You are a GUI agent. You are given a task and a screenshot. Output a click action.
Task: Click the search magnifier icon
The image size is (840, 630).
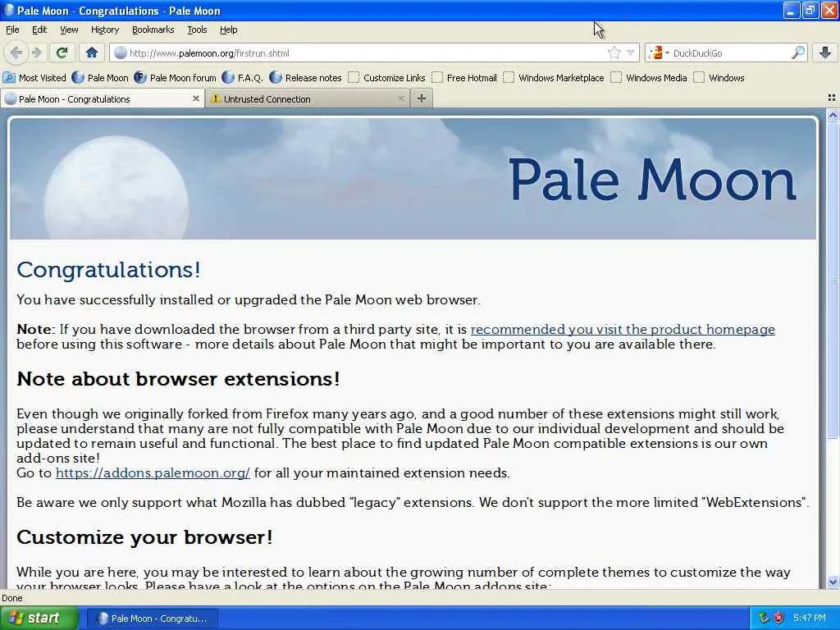pos(797,52)
